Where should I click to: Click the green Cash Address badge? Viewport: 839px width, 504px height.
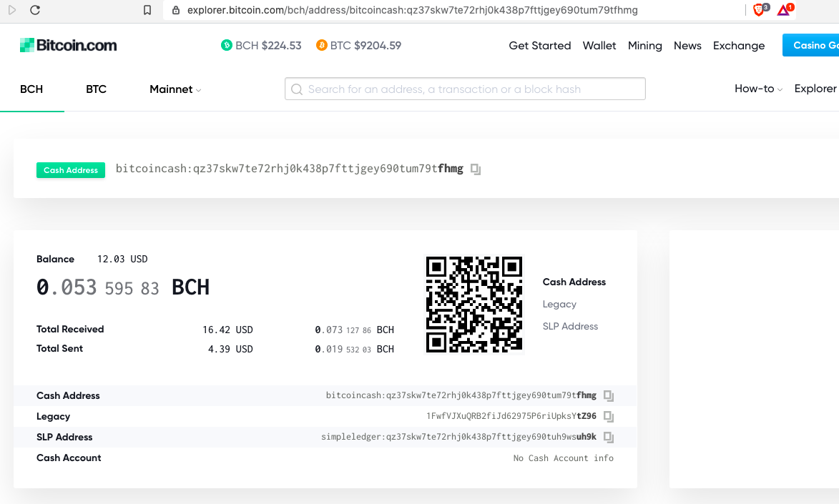click(71, 170)
